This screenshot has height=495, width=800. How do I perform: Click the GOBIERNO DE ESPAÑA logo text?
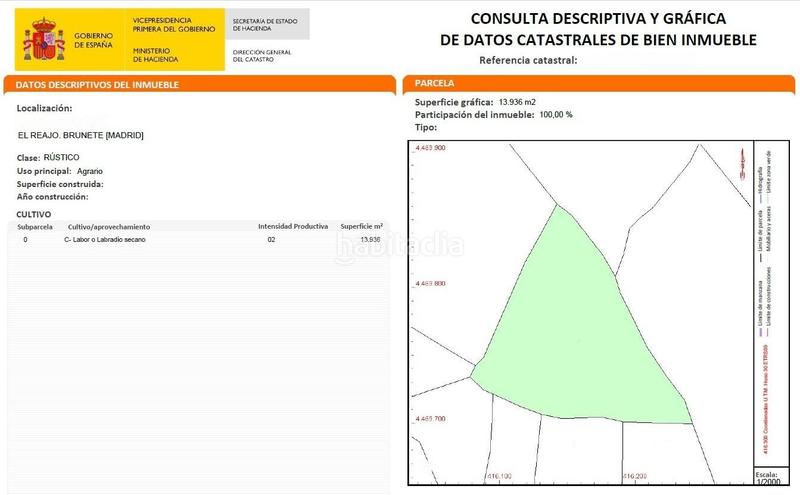coord(93,40)
